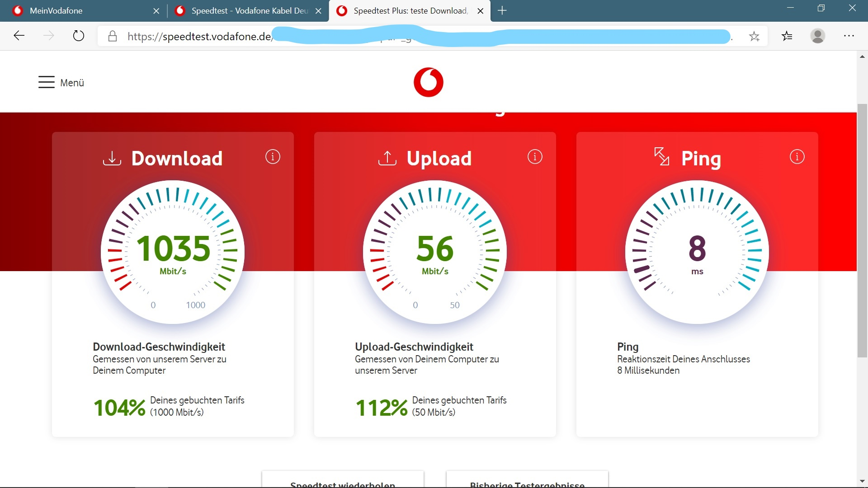The width and height of the screenshot is (868, 488).
Task: Open the Menü hamburger icon
Action: pos(47,82)
